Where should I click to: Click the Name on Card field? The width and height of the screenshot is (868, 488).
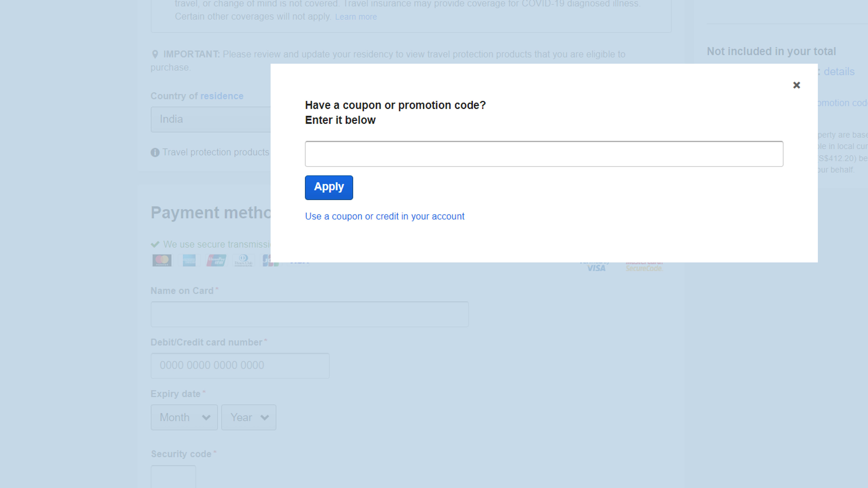pos(309,314)
